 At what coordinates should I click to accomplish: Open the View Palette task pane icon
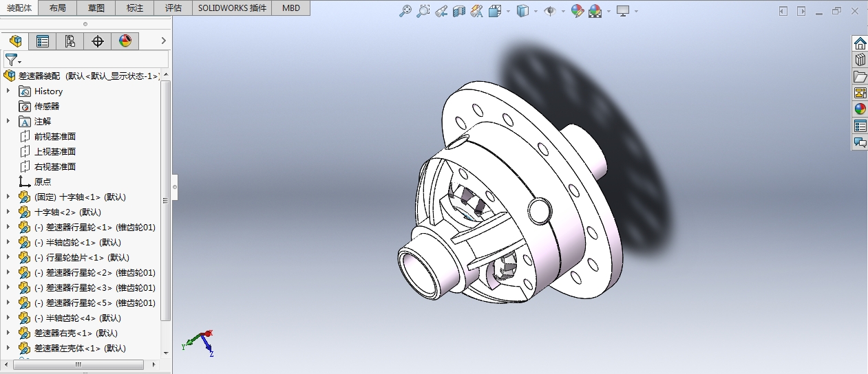860,93
